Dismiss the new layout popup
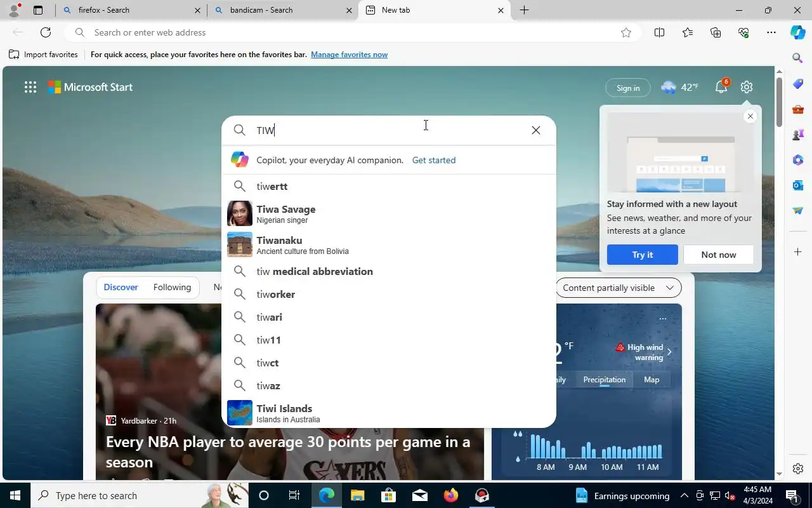Viewport: 812px width, 508px height. (750, 116)
